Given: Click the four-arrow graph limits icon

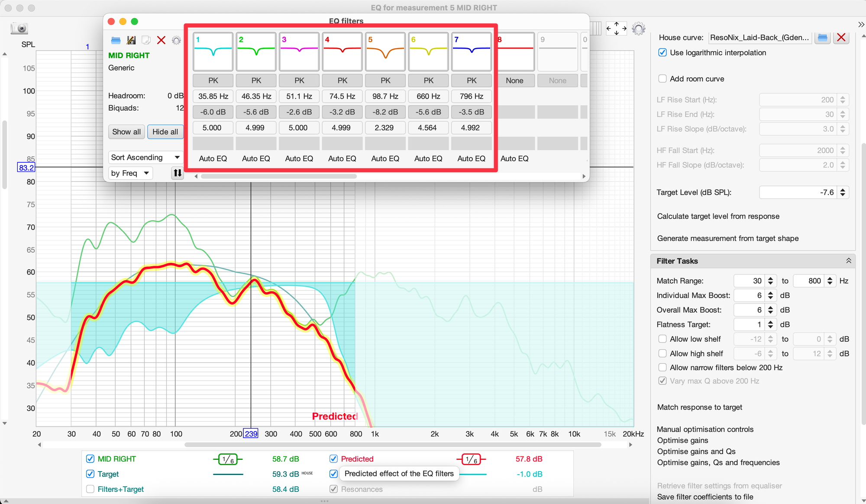Looking at the screenshot, I should point(616,29).
